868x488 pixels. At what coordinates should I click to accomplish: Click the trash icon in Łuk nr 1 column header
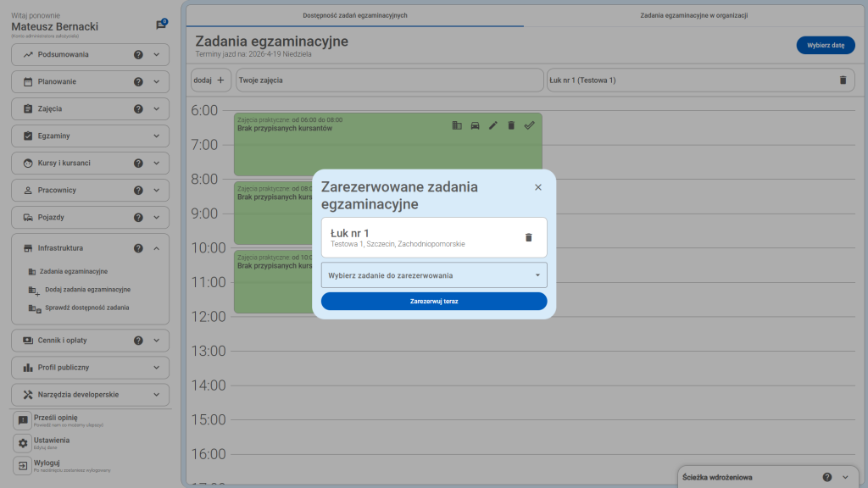tap(842, 80)
